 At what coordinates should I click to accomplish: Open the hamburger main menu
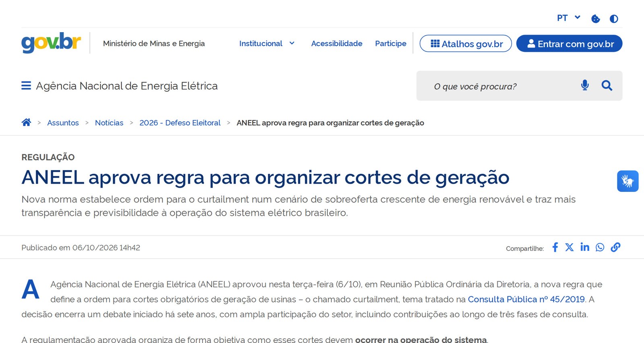click(26, 86)
